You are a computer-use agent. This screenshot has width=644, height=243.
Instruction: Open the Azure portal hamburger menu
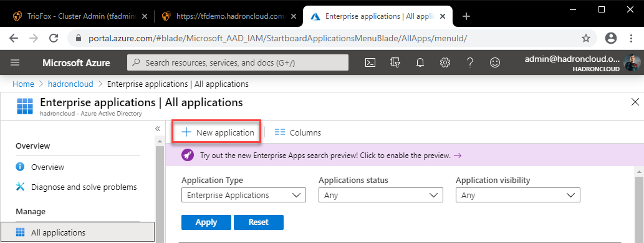tap(15, 62)
